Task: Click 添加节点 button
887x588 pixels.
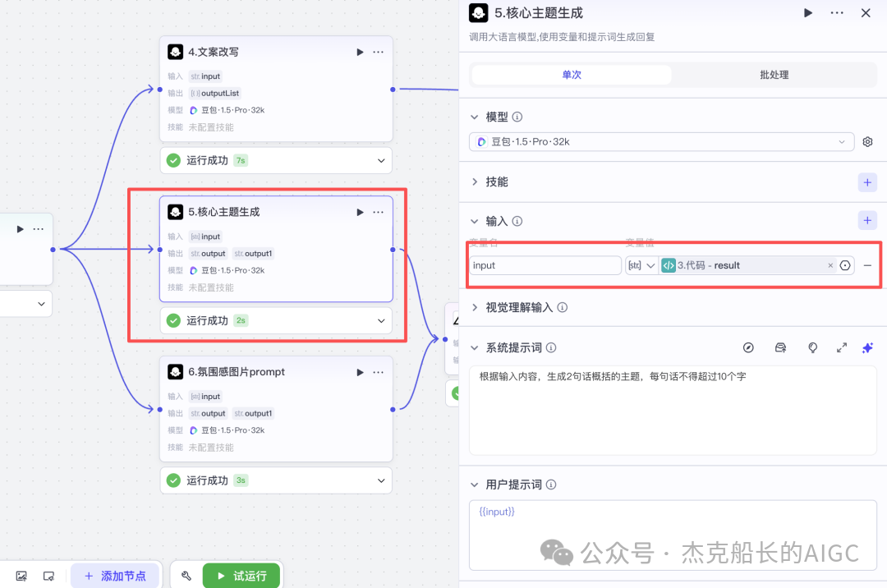Action: click(115, 577)
